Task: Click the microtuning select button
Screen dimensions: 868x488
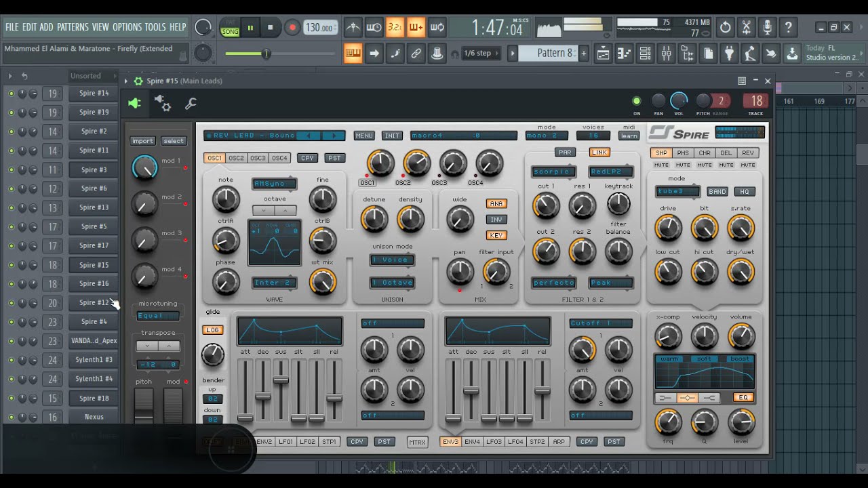Action: tap(174, 141)
